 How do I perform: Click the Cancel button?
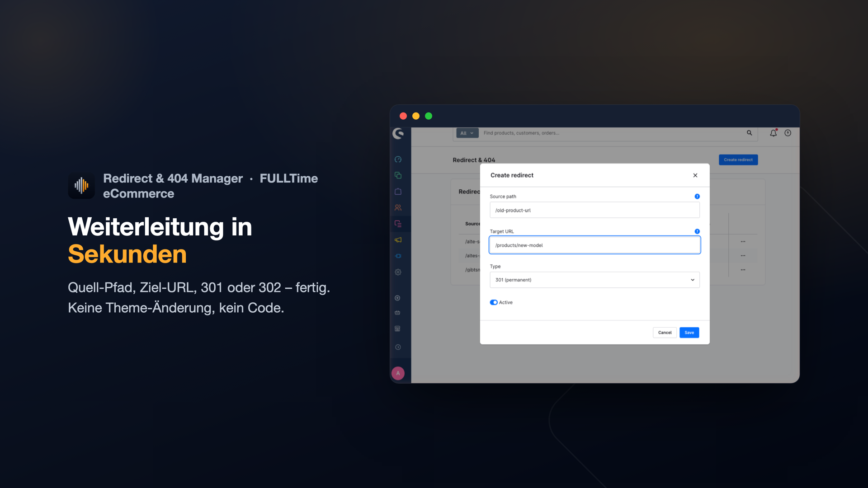click(665, 333)
